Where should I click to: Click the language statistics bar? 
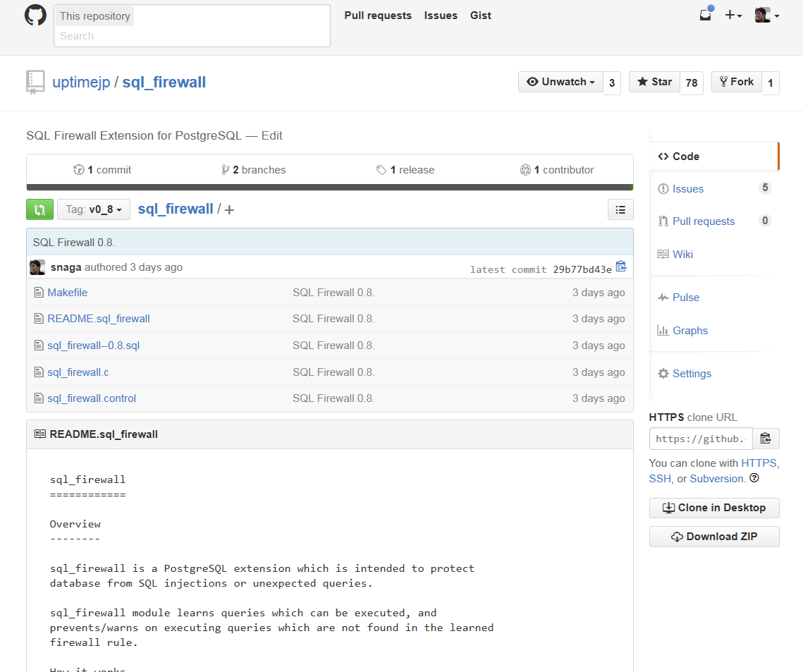pos(330,188)
